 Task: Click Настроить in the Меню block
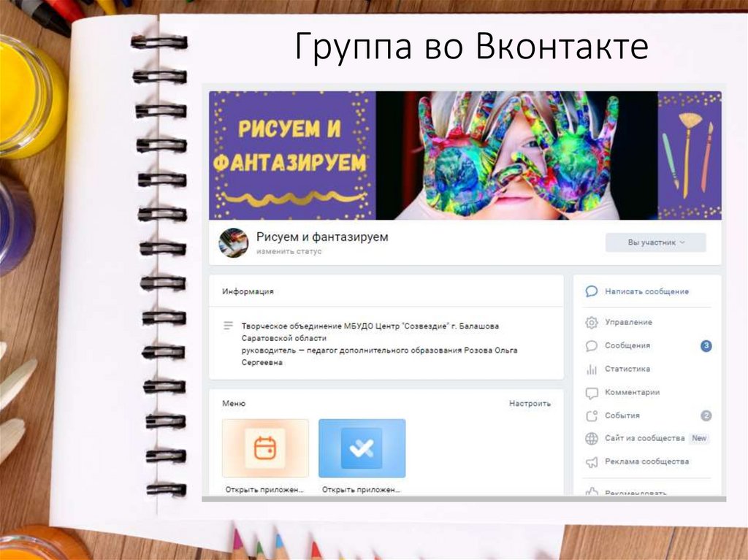pyautogui.click(x=530, y=404)
